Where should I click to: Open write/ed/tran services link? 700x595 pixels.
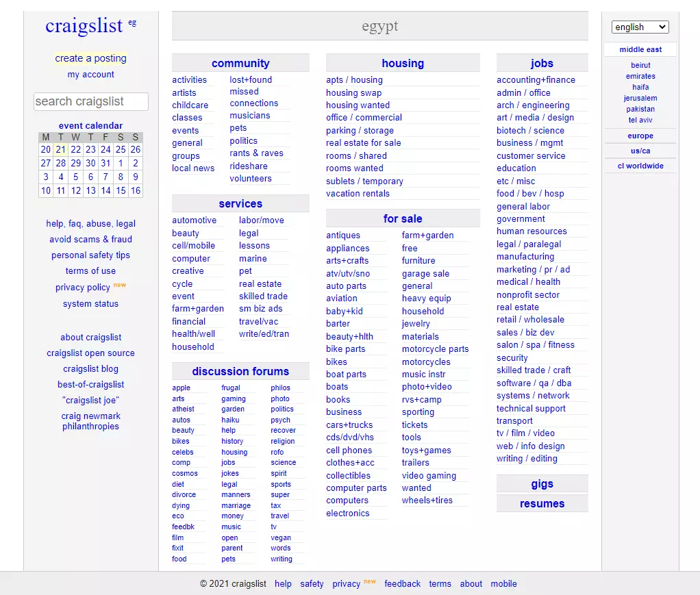pyautogui.click(x=264, y=334)
